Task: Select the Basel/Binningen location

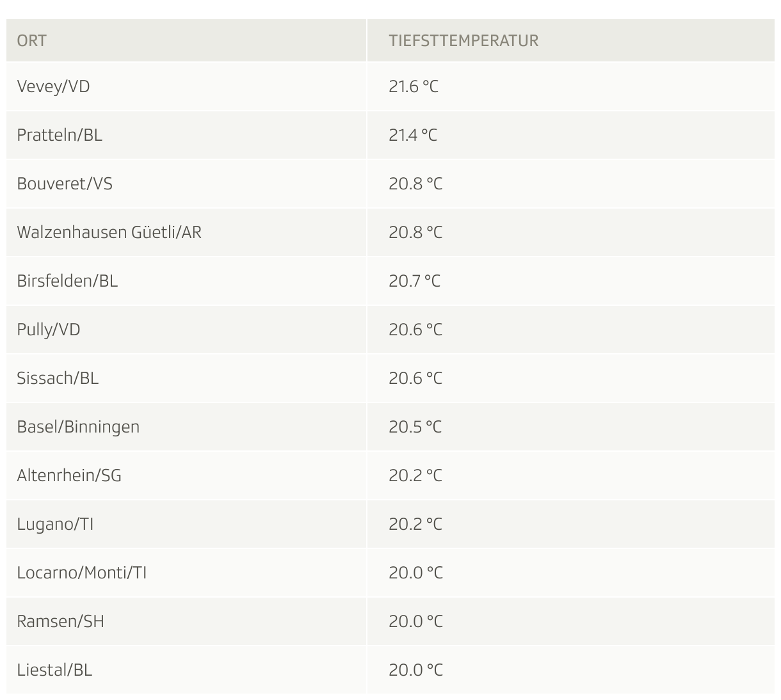Action: 78,427
